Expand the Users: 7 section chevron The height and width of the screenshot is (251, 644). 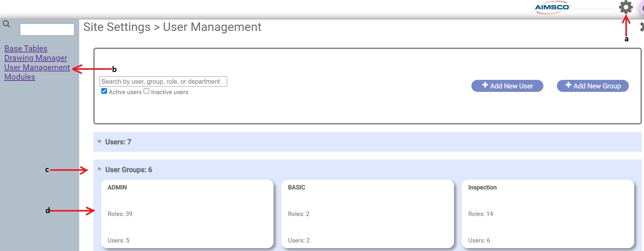(x=99, y=141)
